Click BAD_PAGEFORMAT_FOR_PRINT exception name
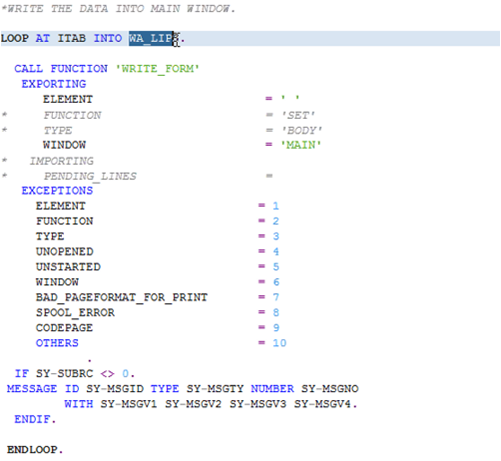 (122, 297)
